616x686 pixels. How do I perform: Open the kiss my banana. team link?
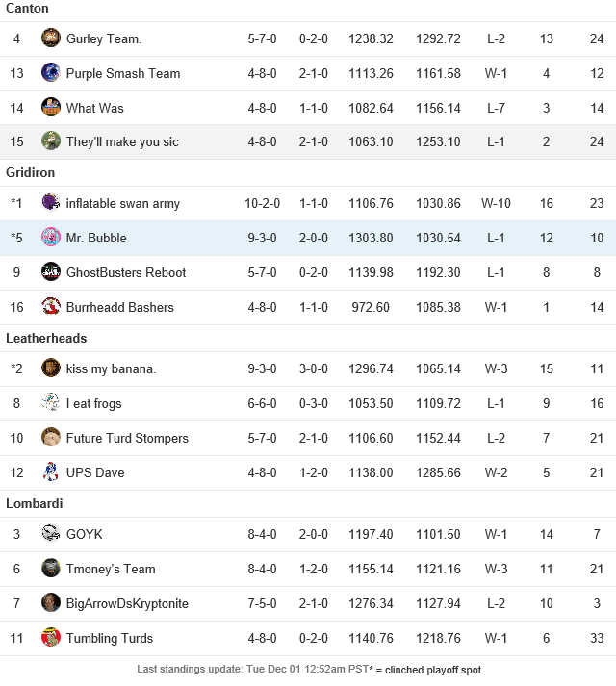pos(112,368)
